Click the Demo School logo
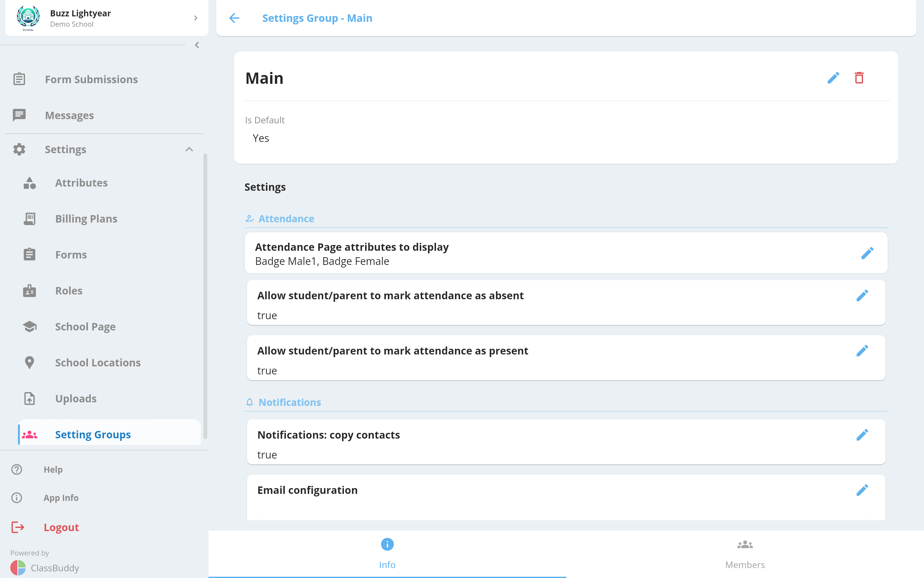Viewport: 924px width, 578px height. pos(28,18)
